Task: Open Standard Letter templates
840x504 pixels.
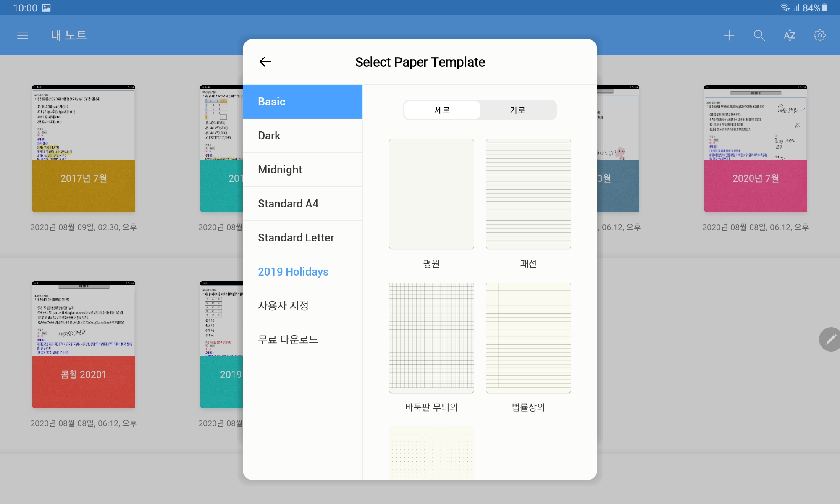Action: (302, 238)
